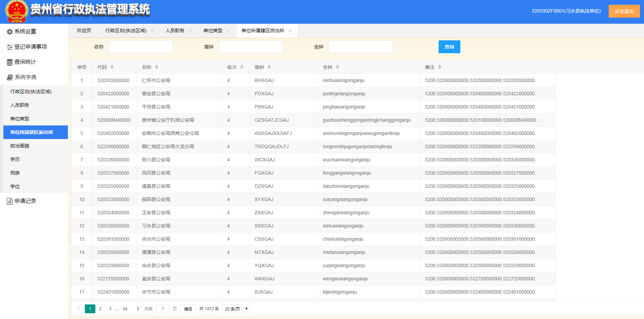
Task: Go to page 2
Action: click(x=100, y=309)
